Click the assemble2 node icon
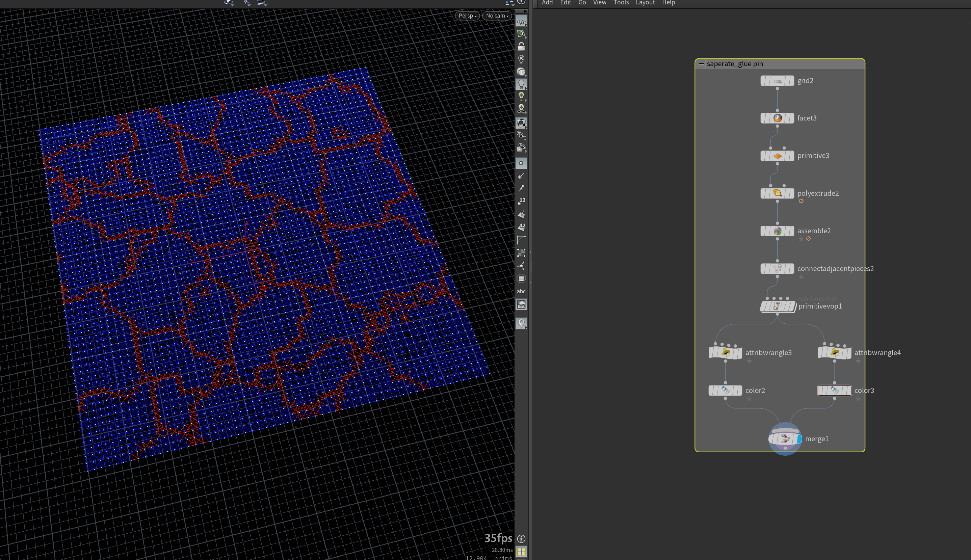Screen dimensions: 971x560 tap(777, 231)
